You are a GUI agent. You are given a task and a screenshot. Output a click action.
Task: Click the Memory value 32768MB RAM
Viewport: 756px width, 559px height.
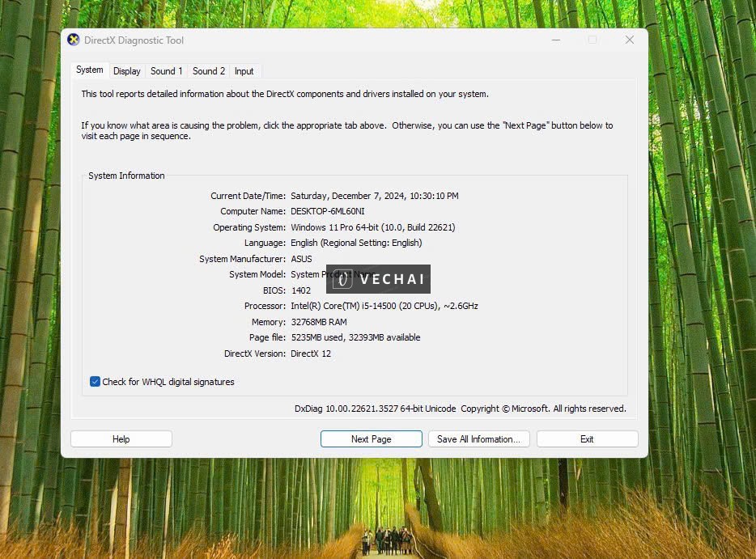[x=319, y=322]
